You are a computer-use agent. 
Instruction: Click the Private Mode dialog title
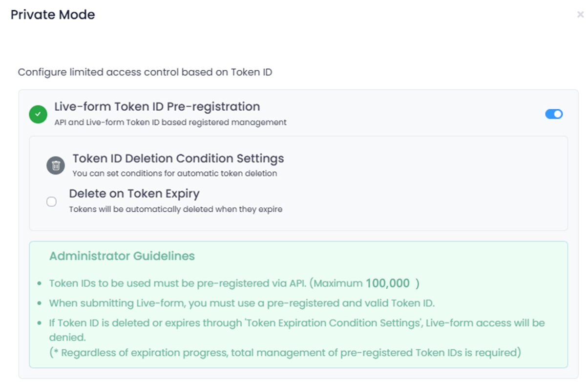tap(53, 15)
